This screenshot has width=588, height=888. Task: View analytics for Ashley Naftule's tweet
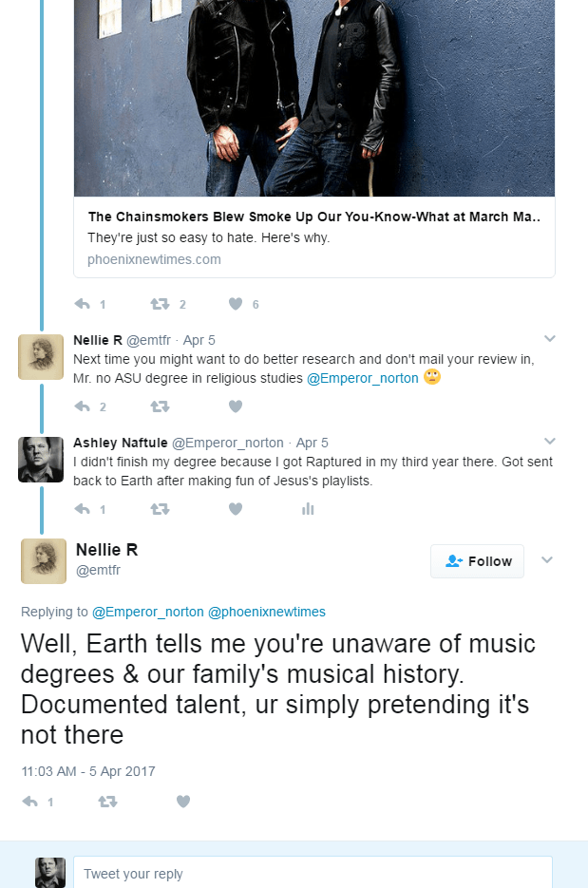(308, 509)
